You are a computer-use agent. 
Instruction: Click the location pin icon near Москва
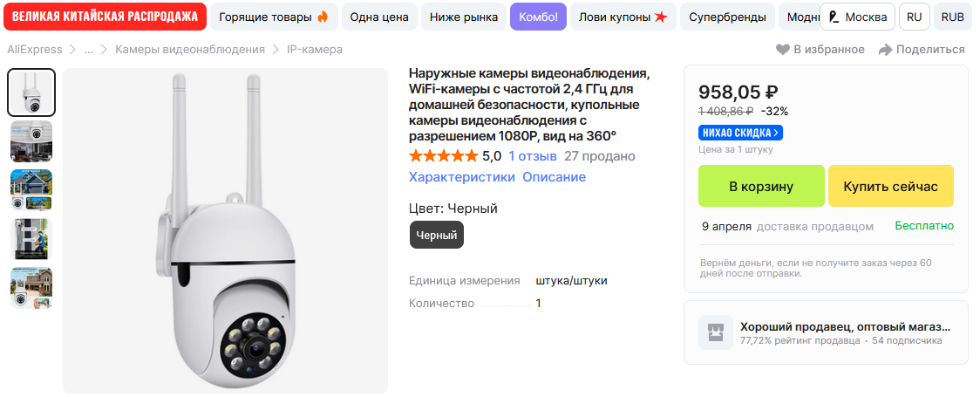(x=834, y=17)
